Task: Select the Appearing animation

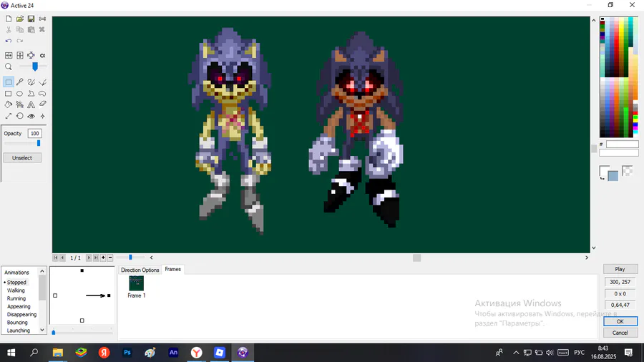Action: click(19, 307)
